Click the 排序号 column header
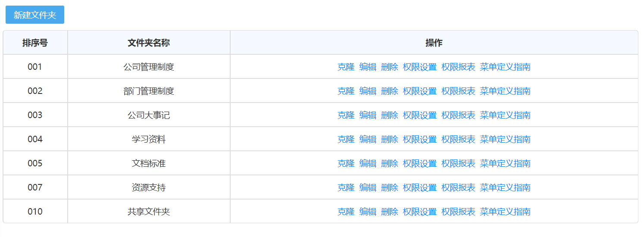 [35, 43]
